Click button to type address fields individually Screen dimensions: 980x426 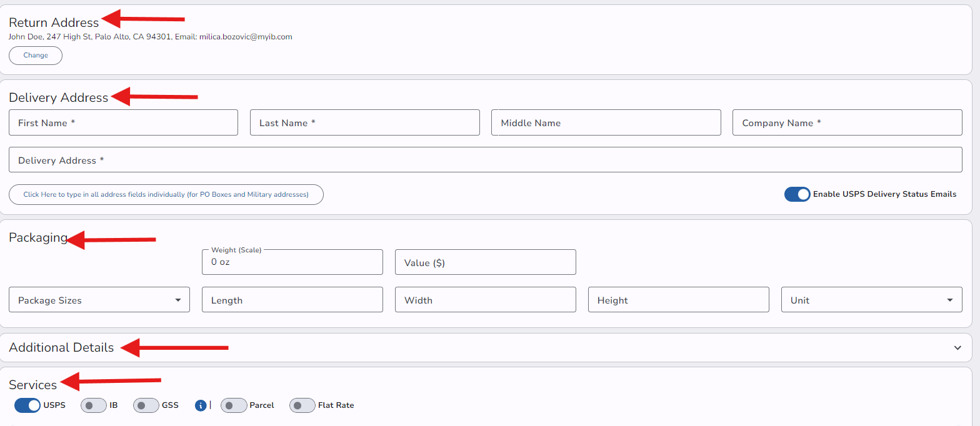(x=166, y=195)
